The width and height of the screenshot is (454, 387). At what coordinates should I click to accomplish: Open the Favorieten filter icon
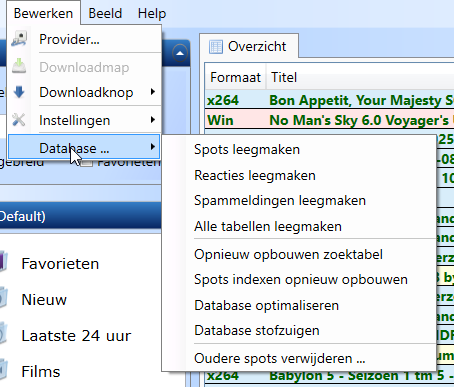pyautogui.click(x=3, y=262)
